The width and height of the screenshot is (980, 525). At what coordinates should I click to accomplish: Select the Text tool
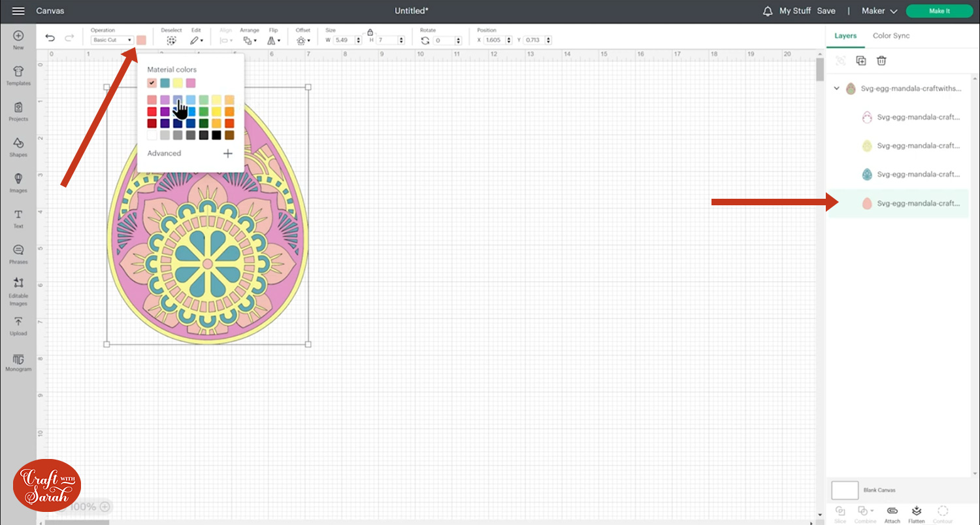click(x=18, y=218)
